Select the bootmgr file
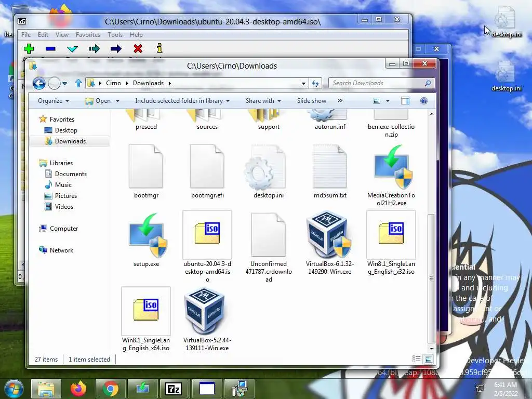The image size is (532, 399). [146, 171]
